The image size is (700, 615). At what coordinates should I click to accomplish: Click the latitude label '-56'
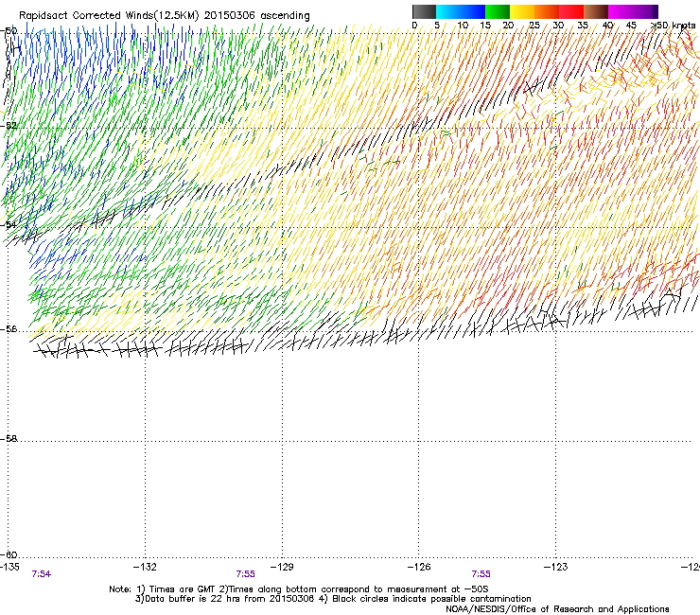[x=9, y=329]
